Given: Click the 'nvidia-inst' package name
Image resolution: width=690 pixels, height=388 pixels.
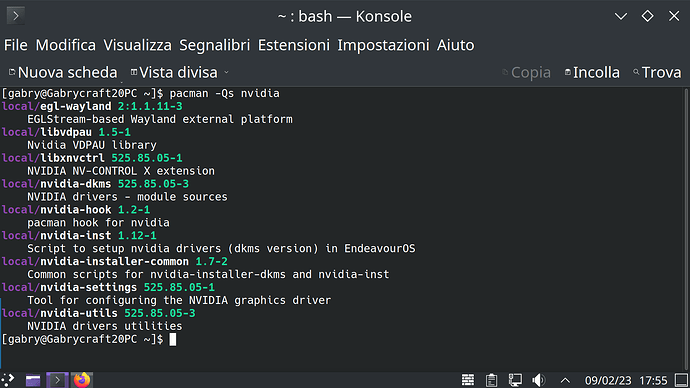Looking at the screenshot, I should (x=76, y=235).
